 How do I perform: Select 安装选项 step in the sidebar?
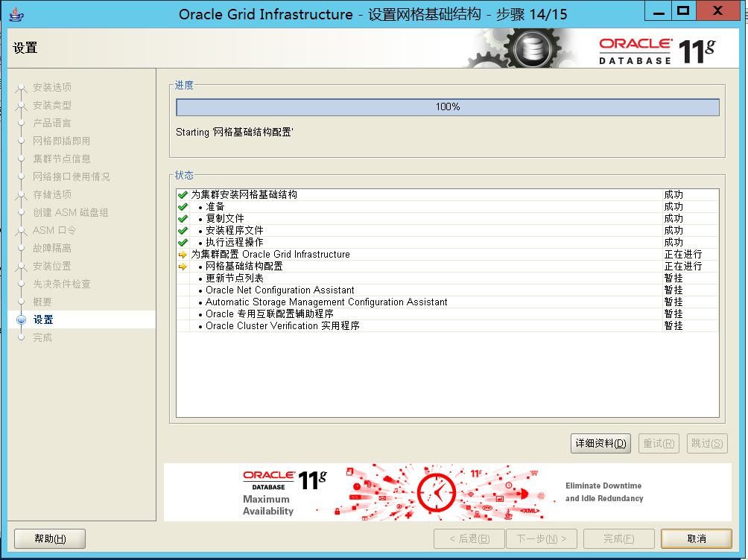52,87
